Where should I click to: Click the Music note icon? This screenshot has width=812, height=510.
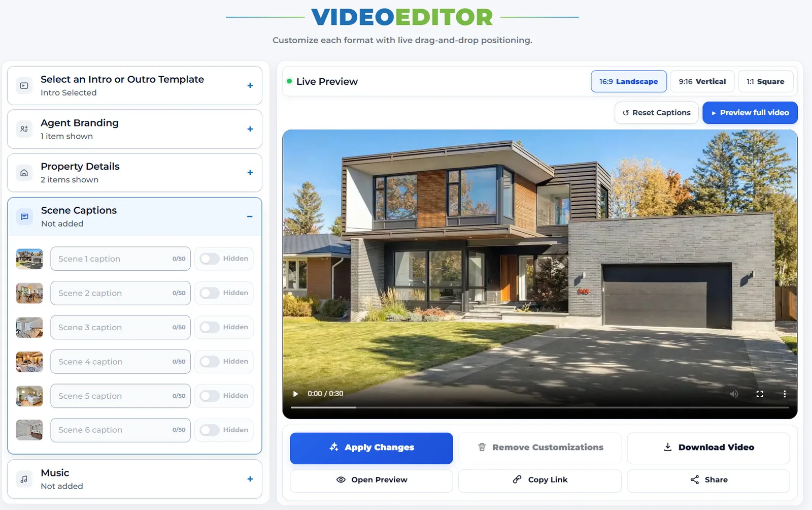(24, 479)
